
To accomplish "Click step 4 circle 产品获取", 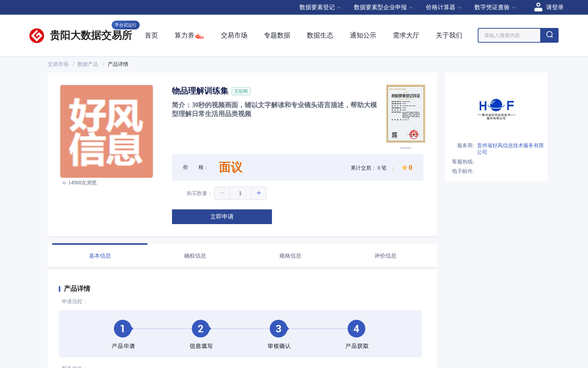I will tap(356, 329).
